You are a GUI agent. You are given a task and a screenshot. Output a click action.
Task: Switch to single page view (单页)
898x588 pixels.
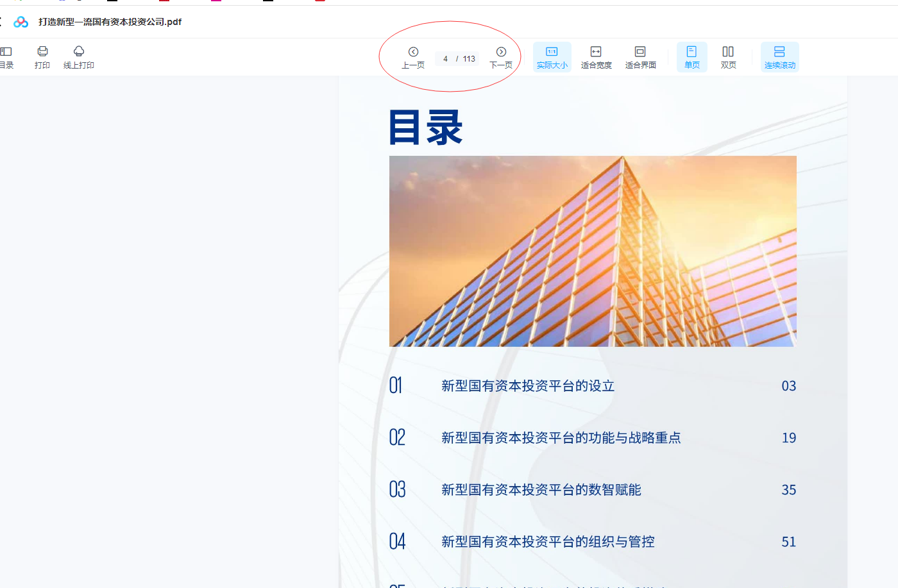pyautogui.click(x=691, y=56)
